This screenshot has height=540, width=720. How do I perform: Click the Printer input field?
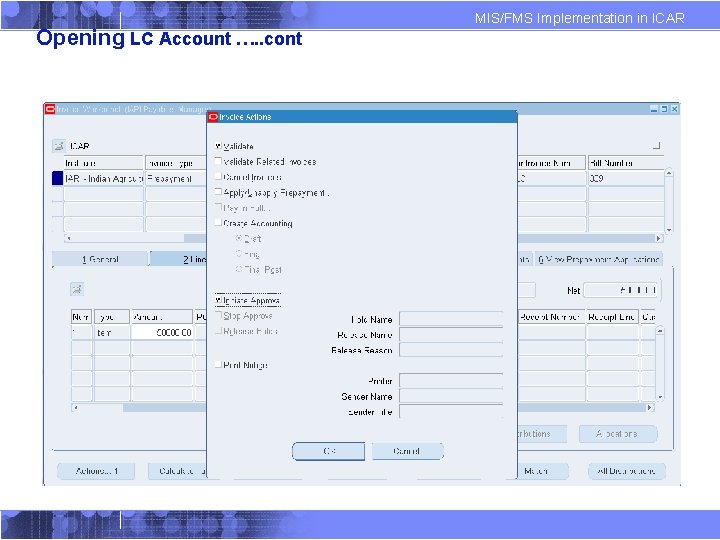point(451,381)
